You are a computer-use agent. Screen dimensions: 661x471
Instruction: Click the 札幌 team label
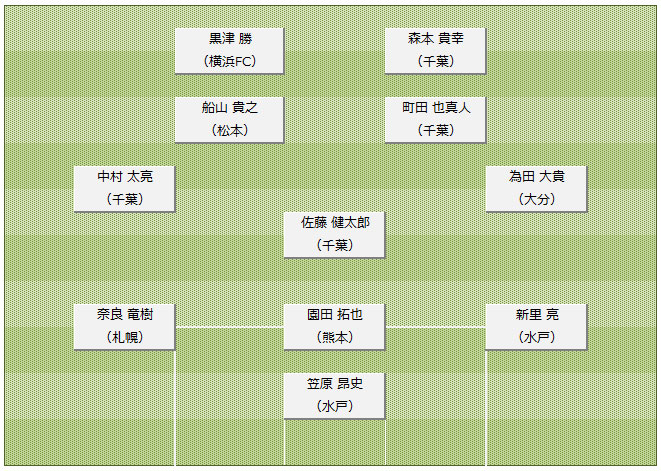point(125,337)
